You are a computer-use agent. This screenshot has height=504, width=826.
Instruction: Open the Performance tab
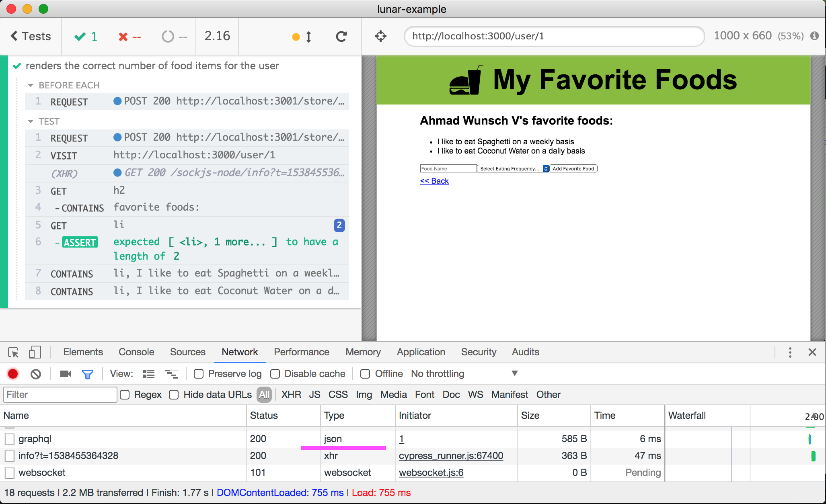[x=302, y=352]
